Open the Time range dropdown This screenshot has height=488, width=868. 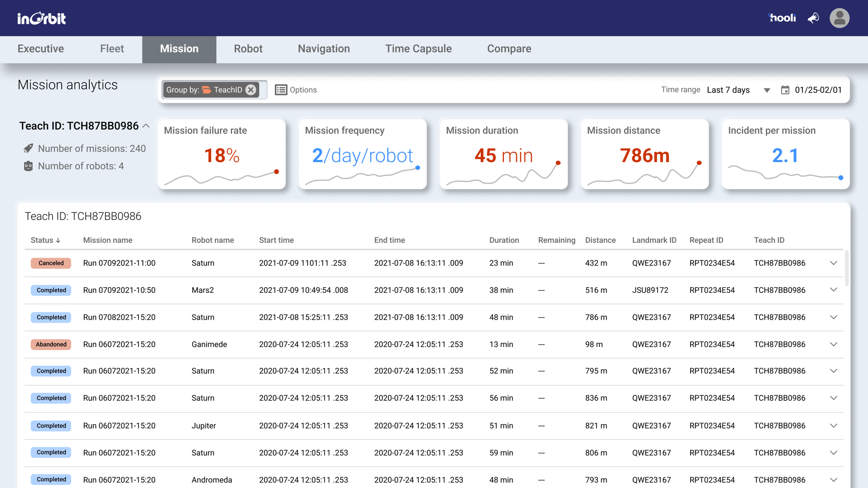click(x=738, y=90)
